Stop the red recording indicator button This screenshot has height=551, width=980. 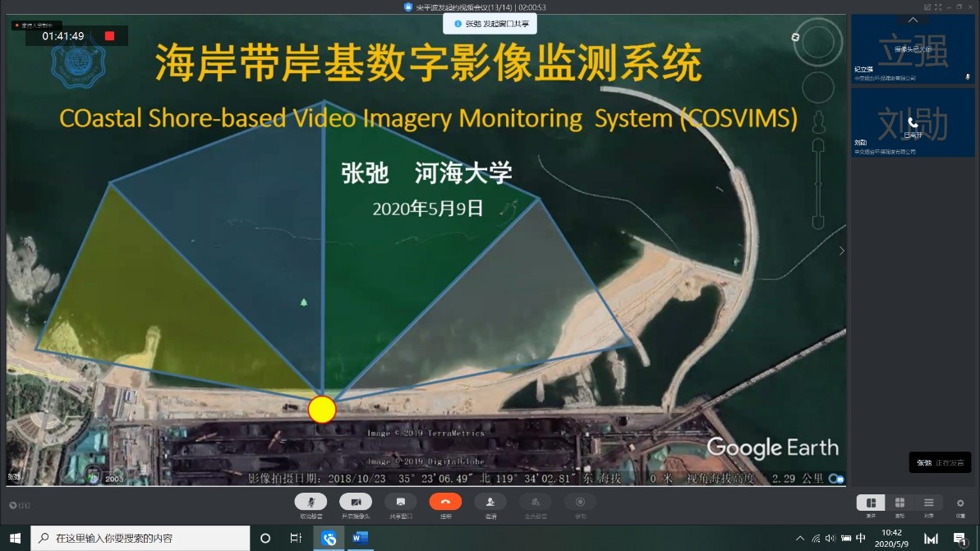point(110,36)
